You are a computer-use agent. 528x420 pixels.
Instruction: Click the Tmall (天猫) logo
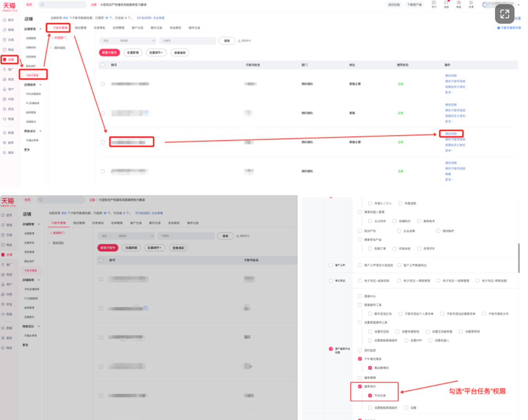9,5
